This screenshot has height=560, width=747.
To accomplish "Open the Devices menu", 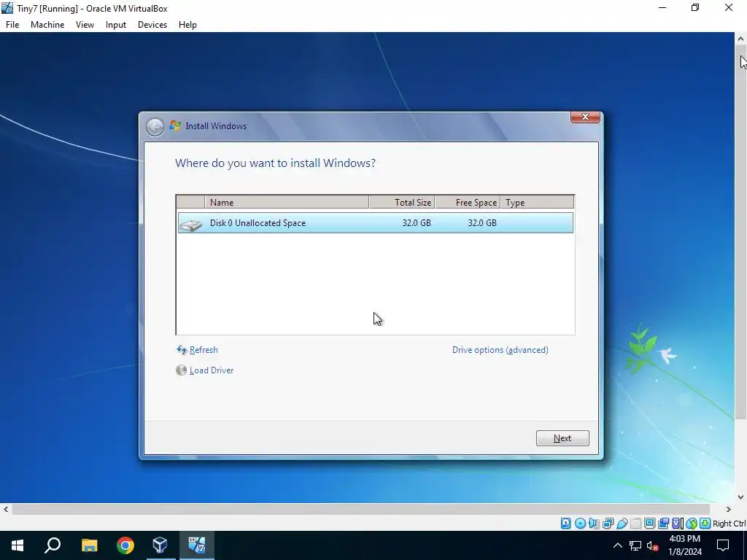I will [152, 25].
